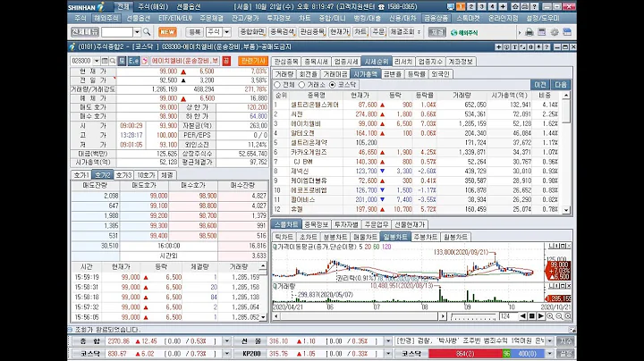Screen dimensions: 644x361
Task: Switch to virtual screen 4
Action: click(492, 6)
